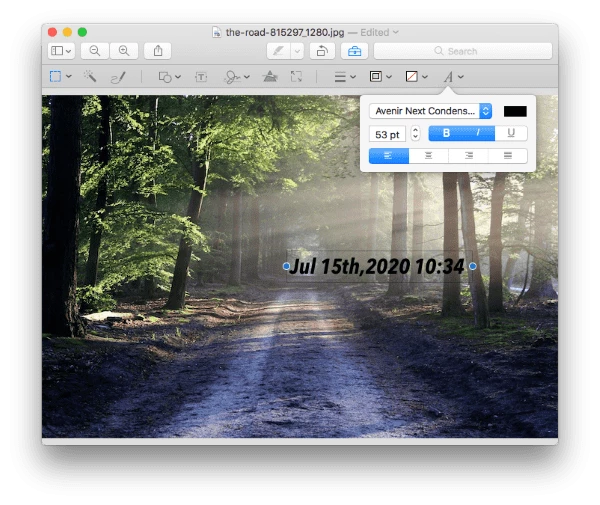Toggle Bold text formatting
This screenshot has width=600, height=505.
point(446,133)
